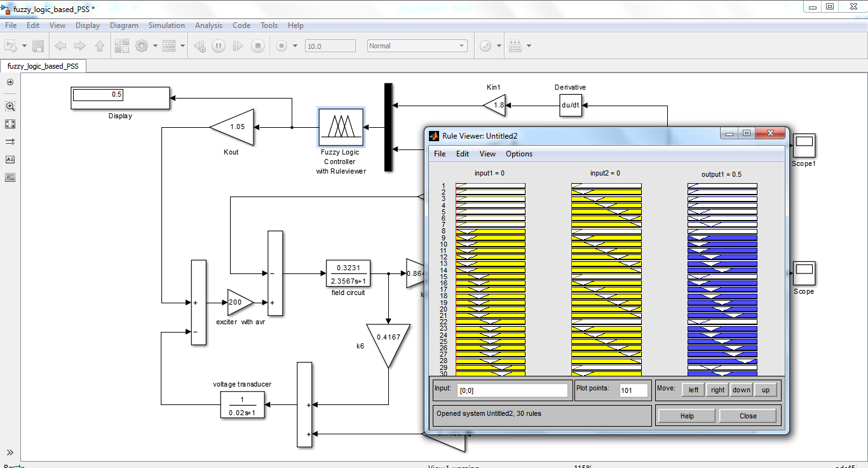
Task: Click the Close button in Rule Viewer
Action: [747, 416]
